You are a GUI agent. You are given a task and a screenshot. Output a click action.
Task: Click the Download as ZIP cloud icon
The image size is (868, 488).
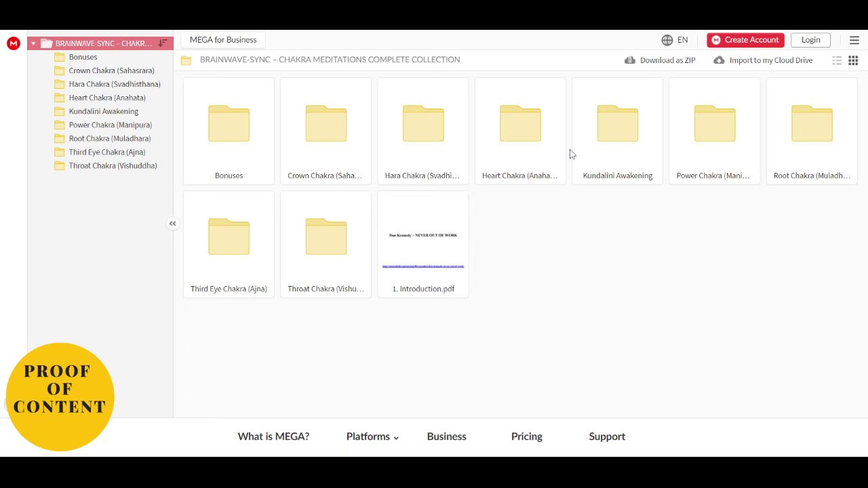pos(630,60)
